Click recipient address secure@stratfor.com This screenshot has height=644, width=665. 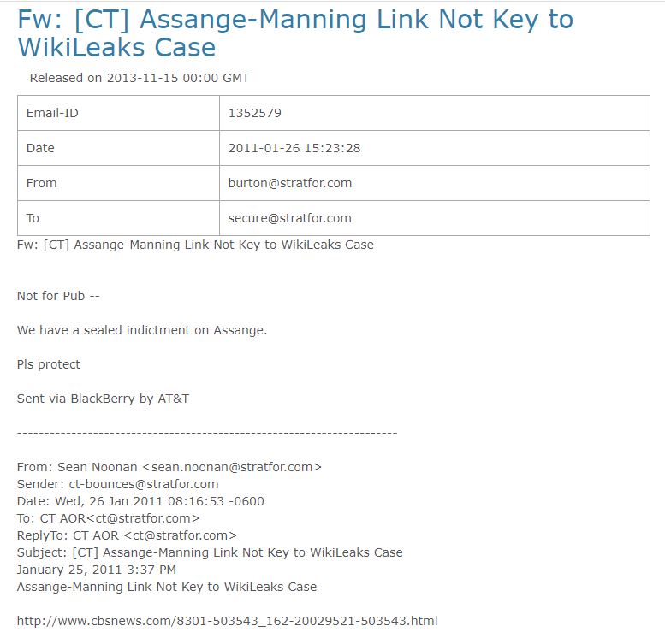tap(290, 218)
